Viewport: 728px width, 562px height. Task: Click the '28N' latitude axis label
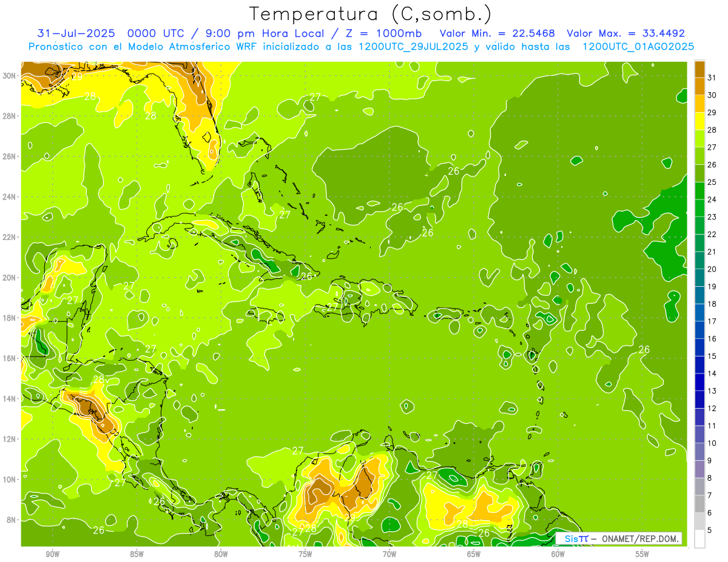point(10,116)
